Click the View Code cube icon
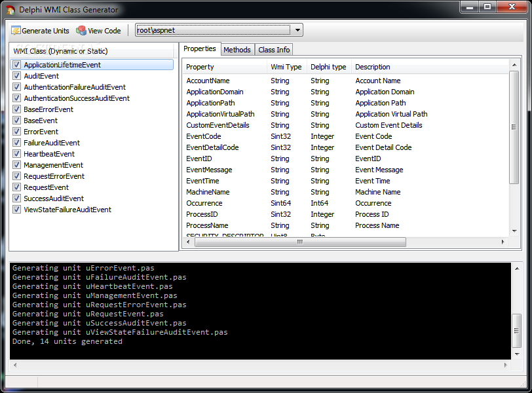Image resolution: width=532 pixels, height=393 pixels. (81, 31)
